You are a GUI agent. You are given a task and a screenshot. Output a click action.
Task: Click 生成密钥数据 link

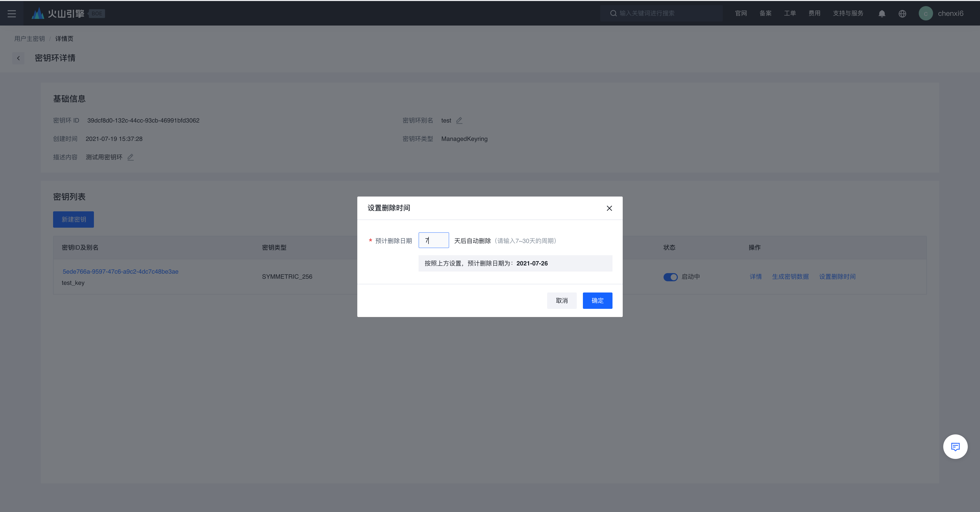click(790, 276)
